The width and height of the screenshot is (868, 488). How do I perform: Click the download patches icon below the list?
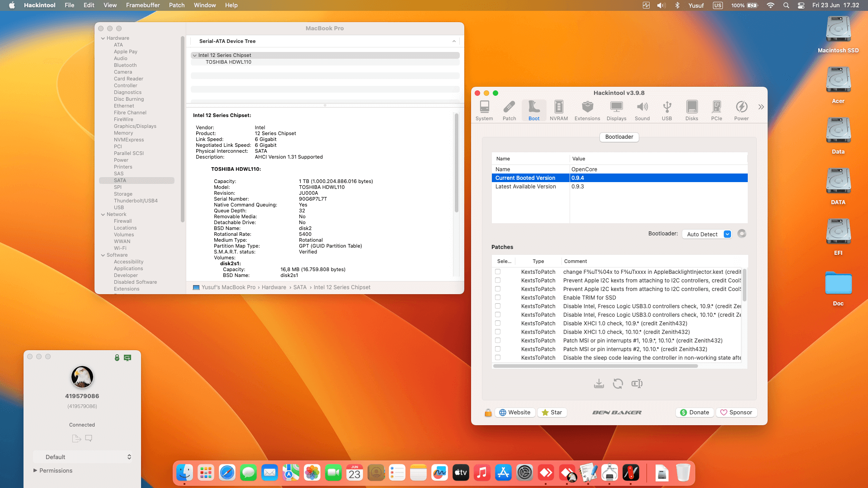pyautogui.click(x=599, y=384)
